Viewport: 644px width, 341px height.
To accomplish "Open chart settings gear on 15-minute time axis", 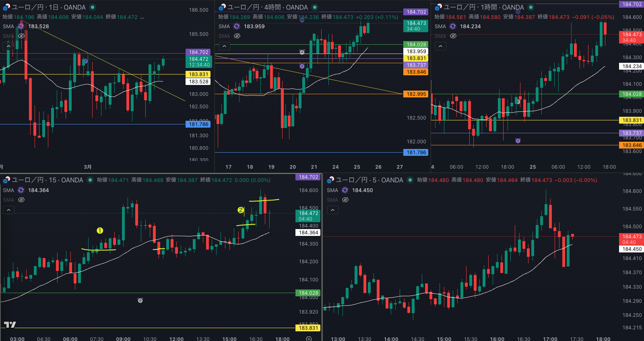I will pyautogui.click(x=309, y=339).
